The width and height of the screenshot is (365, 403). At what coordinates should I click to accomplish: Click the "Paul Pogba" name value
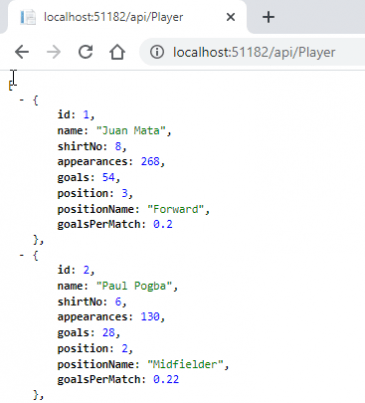tap(134, 286)
